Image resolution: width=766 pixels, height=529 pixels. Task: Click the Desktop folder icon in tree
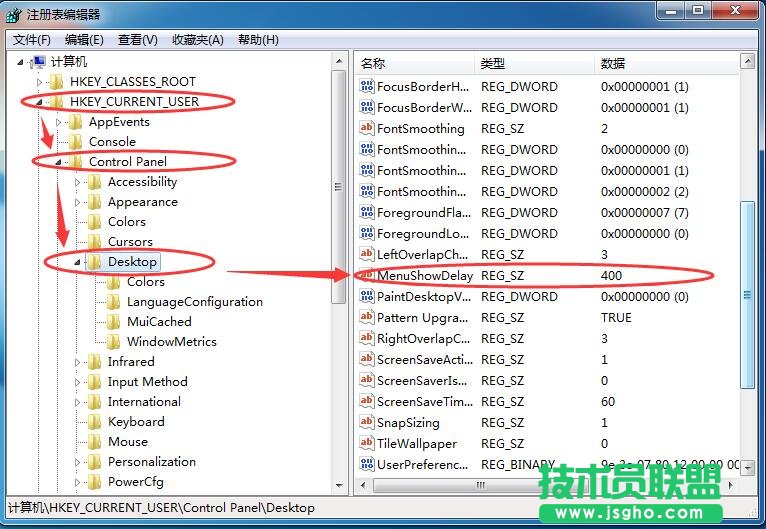coord(94,262)
